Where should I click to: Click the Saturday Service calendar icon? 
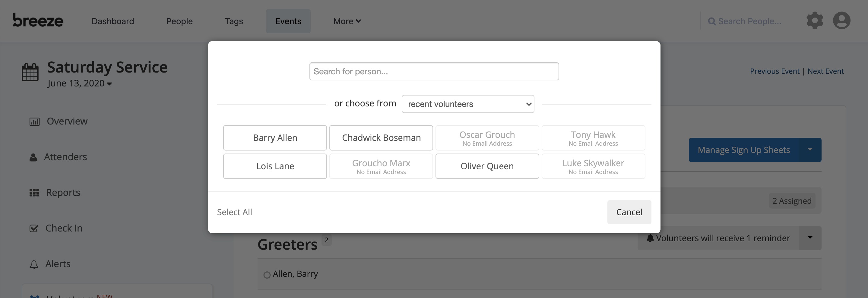coord(30,72)
